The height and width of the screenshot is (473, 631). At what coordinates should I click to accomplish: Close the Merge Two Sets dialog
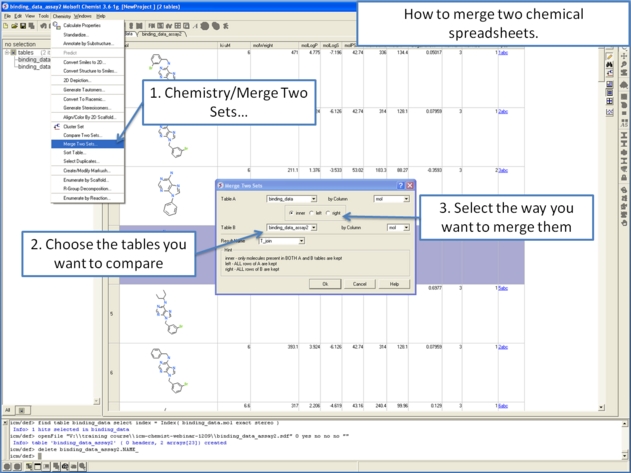click(x=410, y=186)
